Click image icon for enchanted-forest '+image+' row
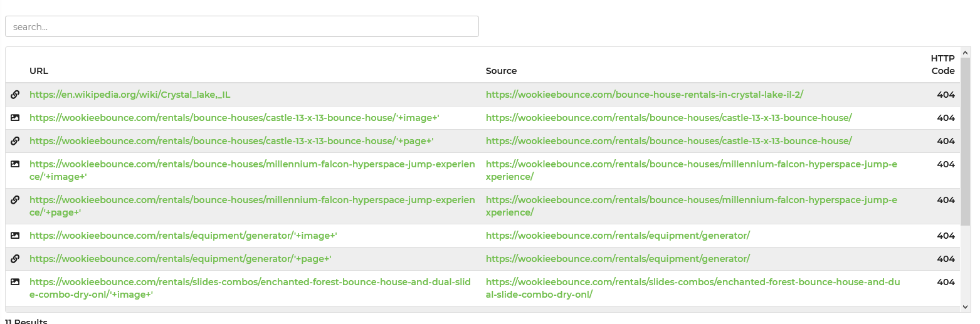This screenshot has height=324, width=980. [15, 282]
